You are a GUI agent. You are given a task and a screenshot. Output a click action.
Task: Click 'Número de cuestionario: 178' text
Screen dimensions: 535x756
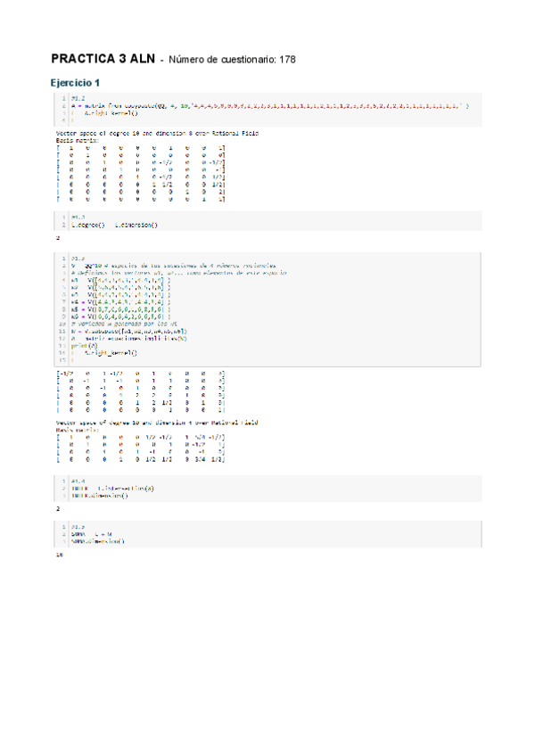pyautogui.click(x=232, y=60)
